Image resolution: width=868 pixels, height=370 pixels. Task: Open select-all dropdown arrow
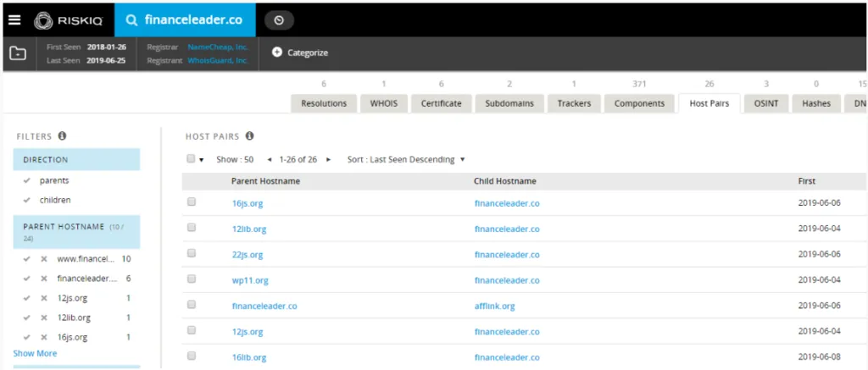[202, 160]
